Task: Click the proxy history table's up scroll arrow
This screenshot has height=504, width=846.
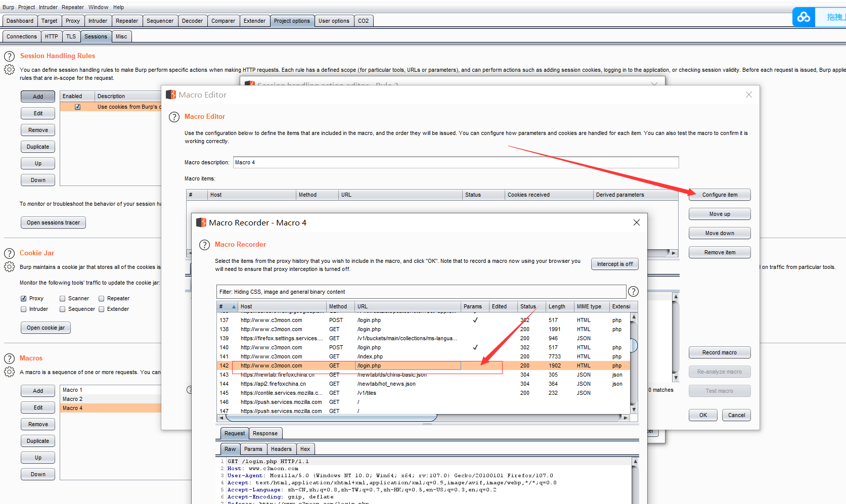Action: 634,316
